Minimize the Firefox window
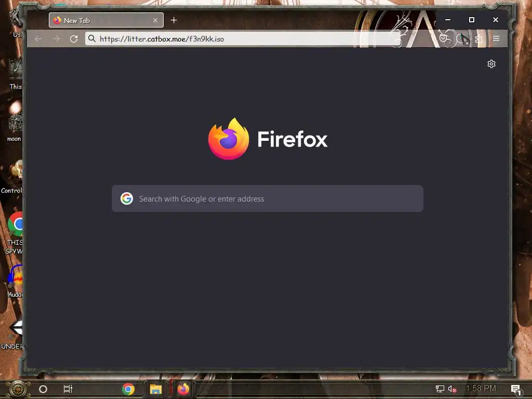This screenshot has width=532, height=399. click(448, 20)
